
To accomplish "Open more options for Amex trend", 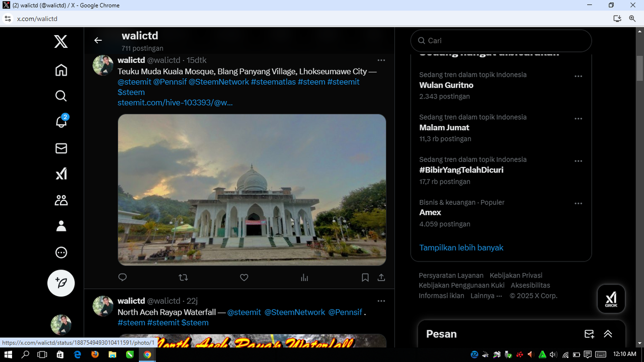I will (x=579, y=204).
